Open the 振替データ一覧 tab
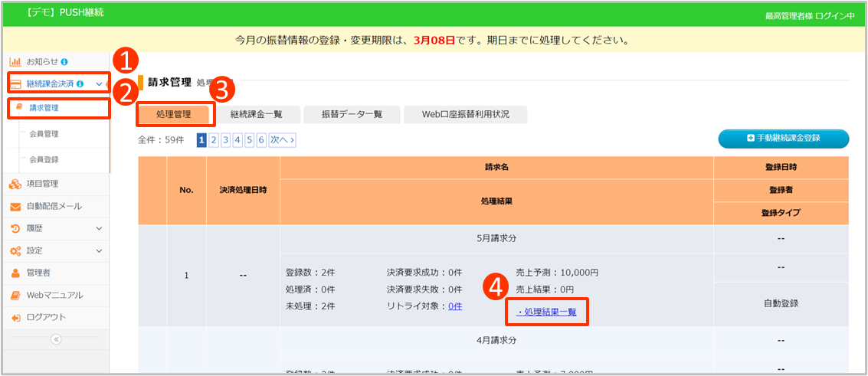868x376 pixels. pos(352,115)
